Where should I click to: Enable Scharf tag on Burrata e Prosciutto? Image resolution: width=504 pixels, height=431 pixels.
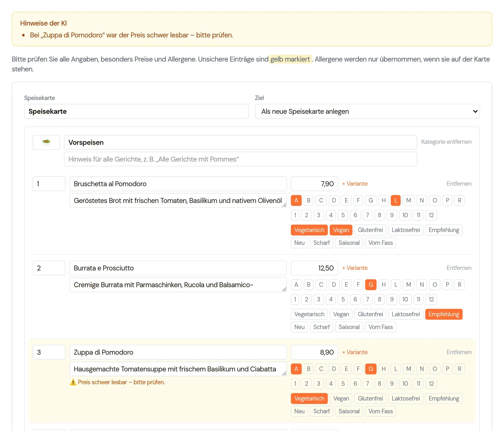point(322,327)
